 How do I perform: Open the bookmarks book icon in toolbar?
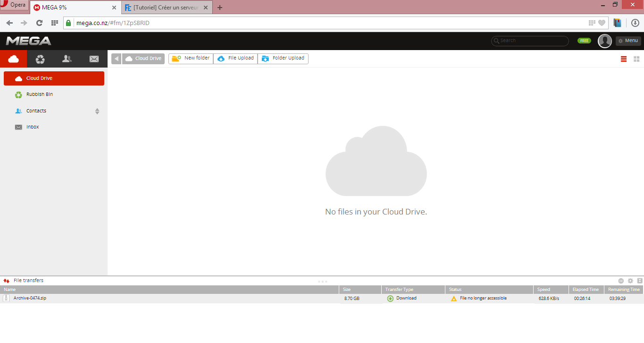[617, 23]
